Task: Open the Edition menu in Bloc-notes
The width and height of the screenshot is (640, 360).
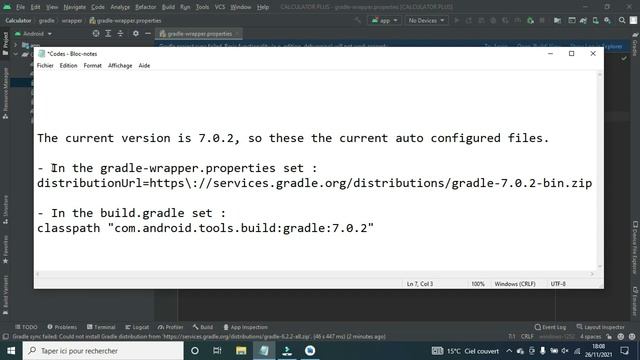Action: tap(68, 65)
